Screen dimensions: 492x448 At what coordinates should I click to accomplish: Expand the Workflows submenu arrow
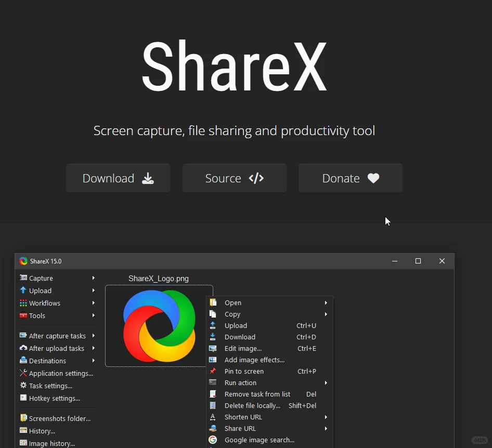point(94,303)
